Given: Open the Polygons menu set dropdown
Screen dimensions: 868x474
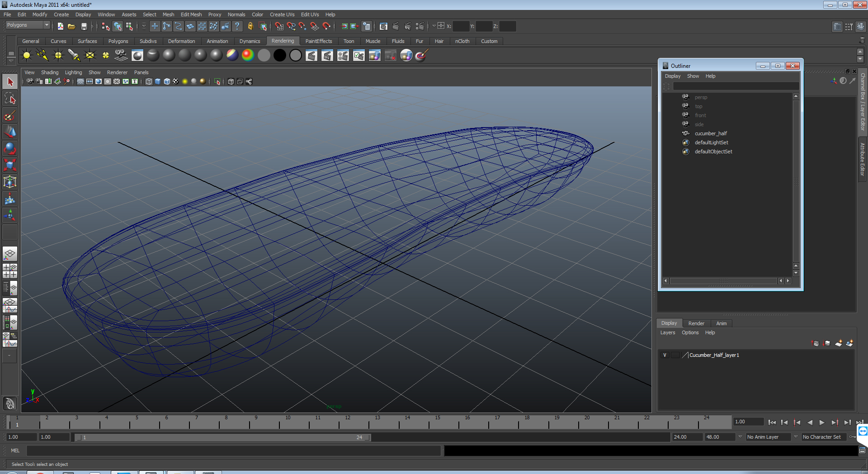Looking at the screenshot, I should pos(28,25).
